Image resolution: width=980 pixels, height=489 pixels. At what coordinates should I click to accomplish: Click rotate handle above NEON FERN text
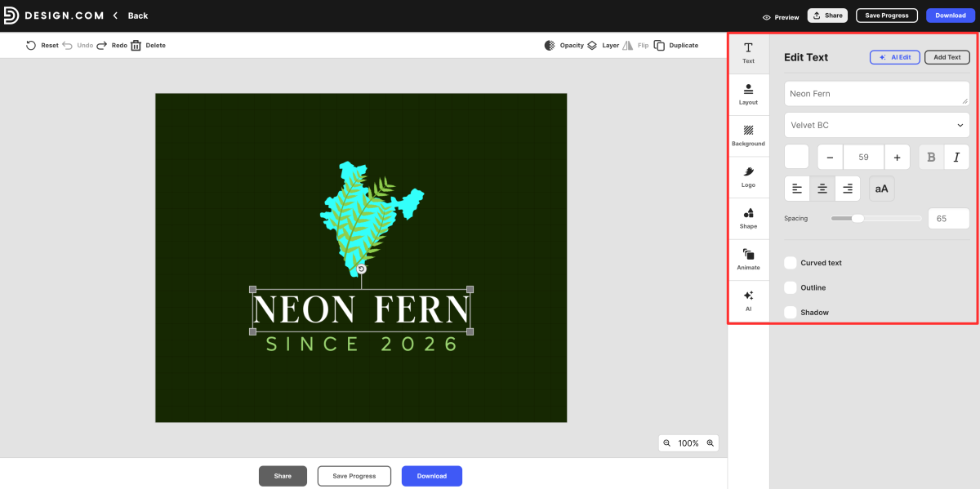(361, 269)
